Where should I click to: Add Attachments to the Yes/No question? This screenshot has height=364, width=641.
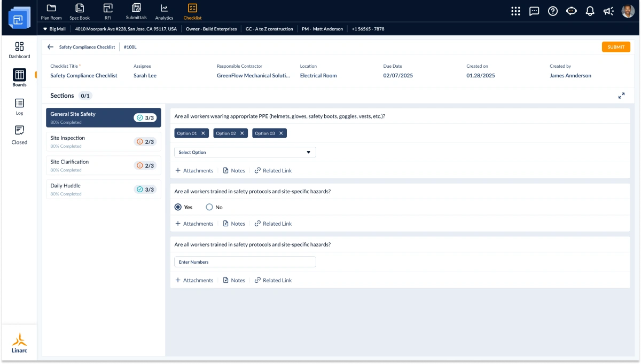tap(194, 224)
